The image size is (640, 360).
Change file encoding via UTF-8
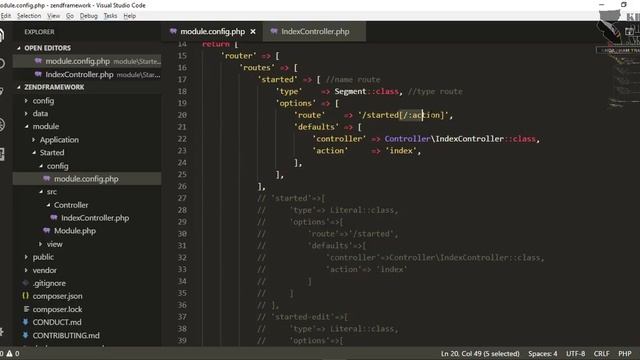point(575,353)
